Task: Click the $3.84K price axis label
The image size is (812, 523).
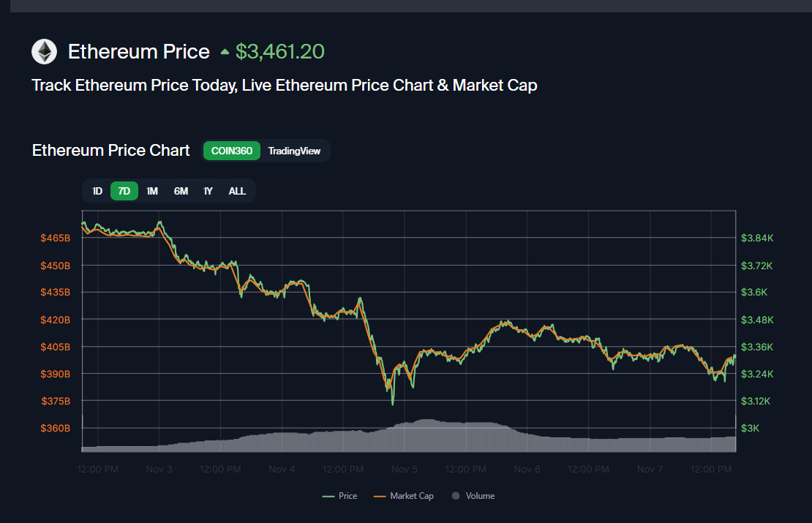Action: [757, 238]
